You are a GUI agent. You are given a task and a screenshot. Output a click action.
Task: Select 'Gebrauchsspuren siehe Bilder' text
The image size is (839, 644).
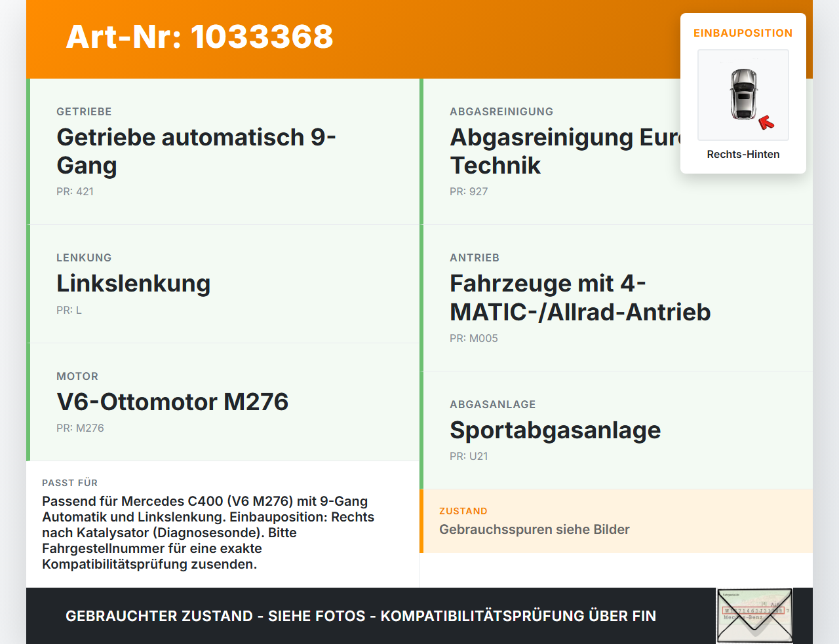534,529
